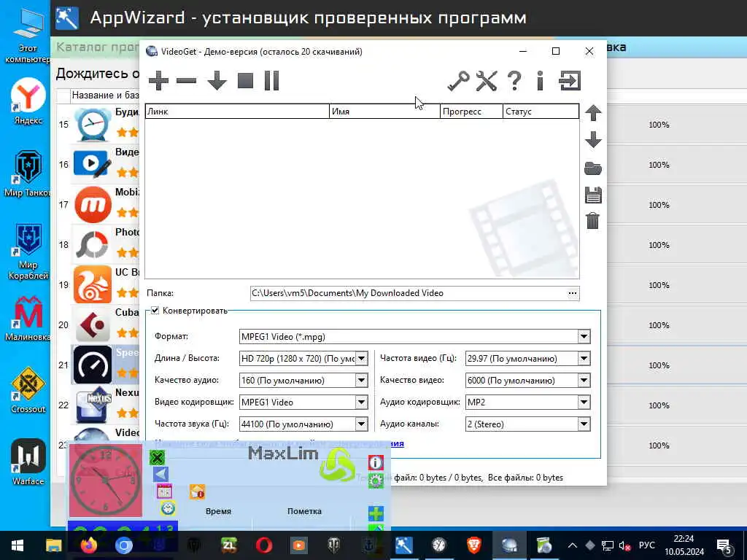This screenshot has height=560, width=747.
Task: Switch РУС input language in tray
Action: coord(646,545)
